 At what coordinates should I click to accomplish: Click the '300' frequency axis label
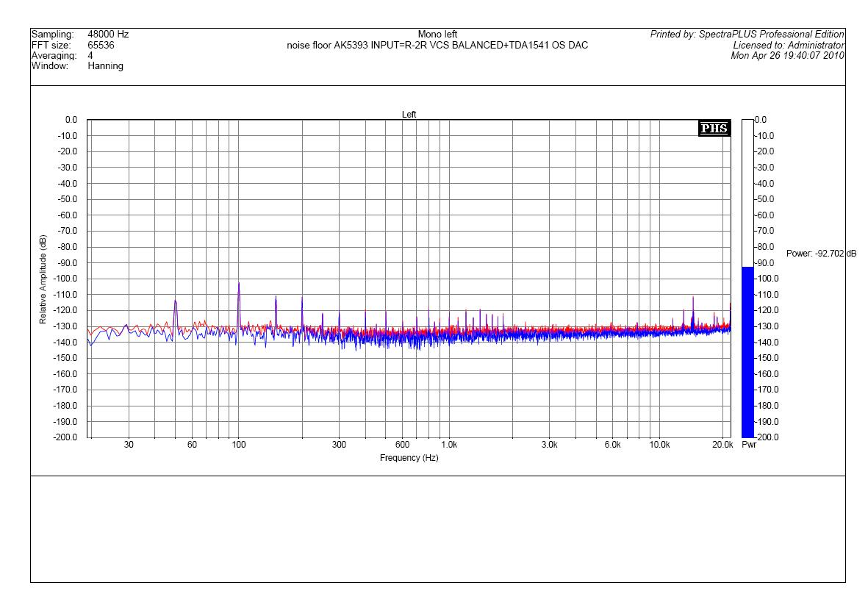click(339, 445)
